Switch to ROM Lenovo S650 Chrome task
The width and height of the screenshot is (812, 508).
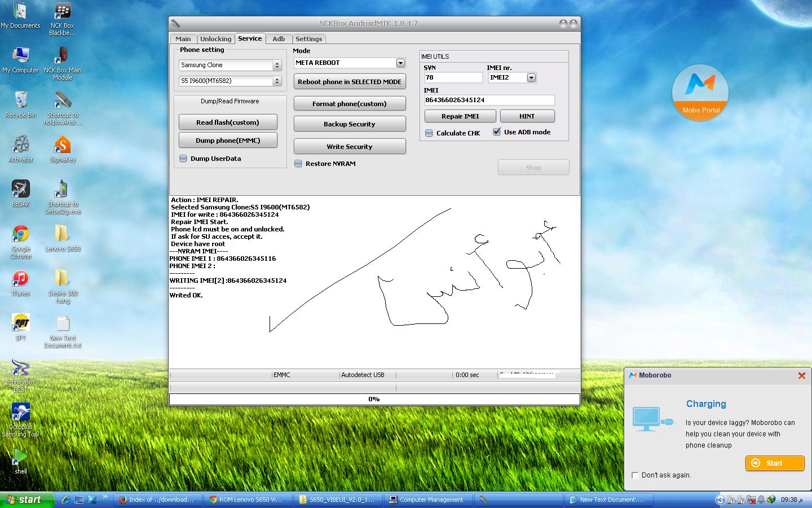249,500
